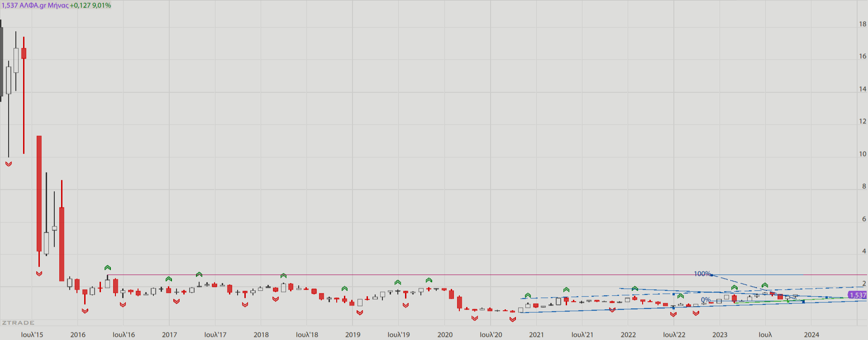Click the Ιουλ'17 time axis label
This screenshot has width=868, height=340.
[x=215, y=335]
